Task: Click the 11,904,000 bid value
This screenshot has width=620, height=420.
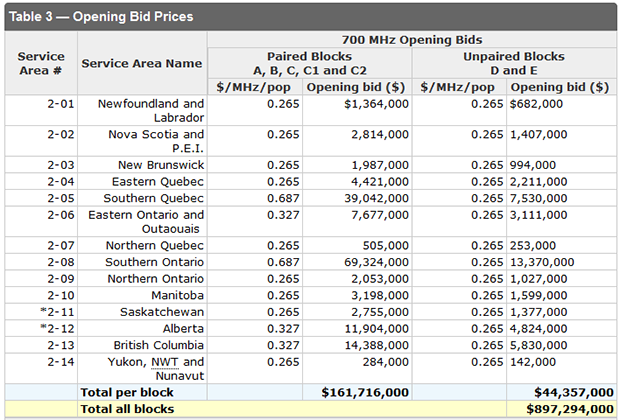Action: coord(376,329)
